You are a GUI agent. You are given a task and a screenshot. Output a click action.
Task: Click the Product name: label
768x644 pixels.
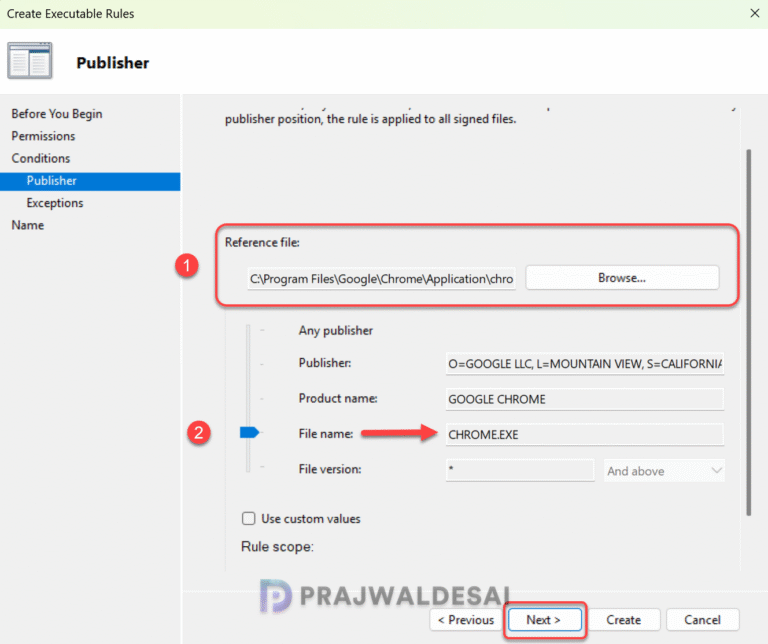(x=338, y=398)
